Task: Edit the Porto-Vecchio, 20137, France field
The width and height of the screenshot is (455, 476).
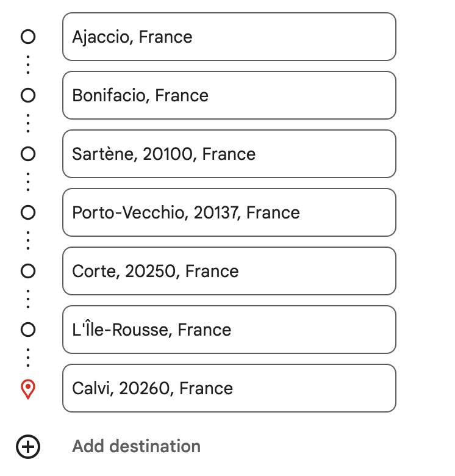Action: pyautogui.click(x=229, y=212)
